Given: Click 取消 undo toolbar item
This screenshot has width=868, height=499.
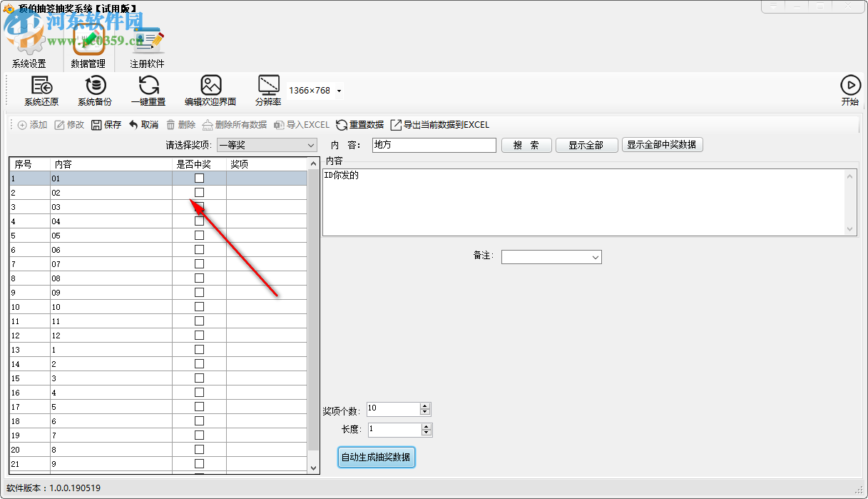Looking at the screenshot, I should [x=143, y=125].
